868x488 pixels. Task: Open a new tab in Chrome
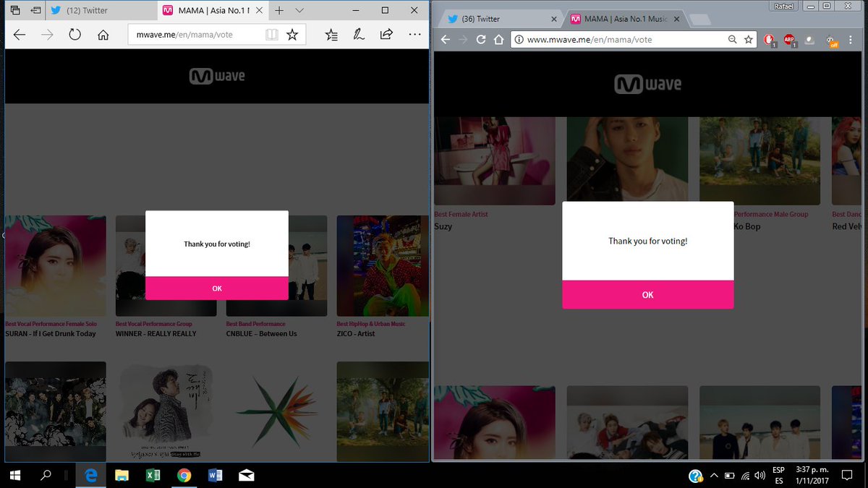(x=699, y=20)
